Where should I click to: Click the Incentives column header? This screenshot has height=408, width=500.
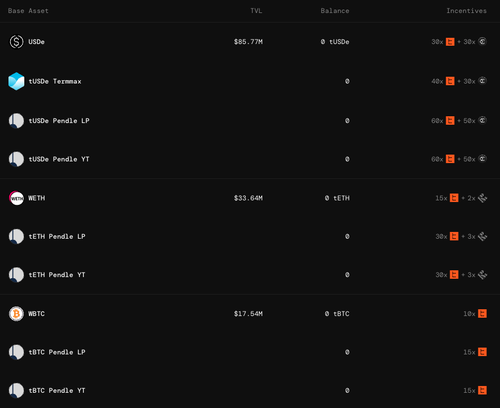pos(466,11)
